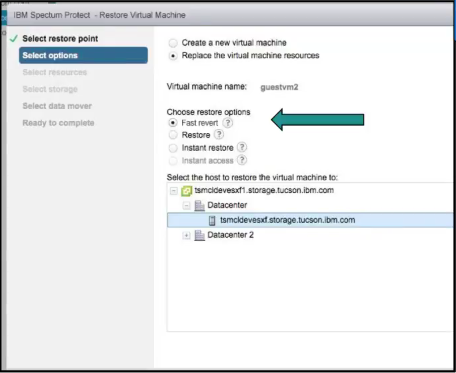Open help icon next to Fast revert
The width and height of the screenshot is (456, 373).
pyautogui.click(x=228, y=123)
